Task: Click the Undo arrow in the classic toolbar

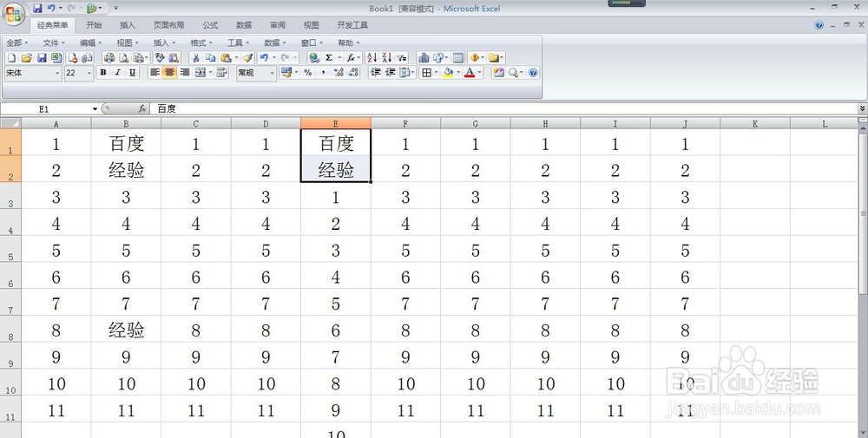Action: coord(264,57)
